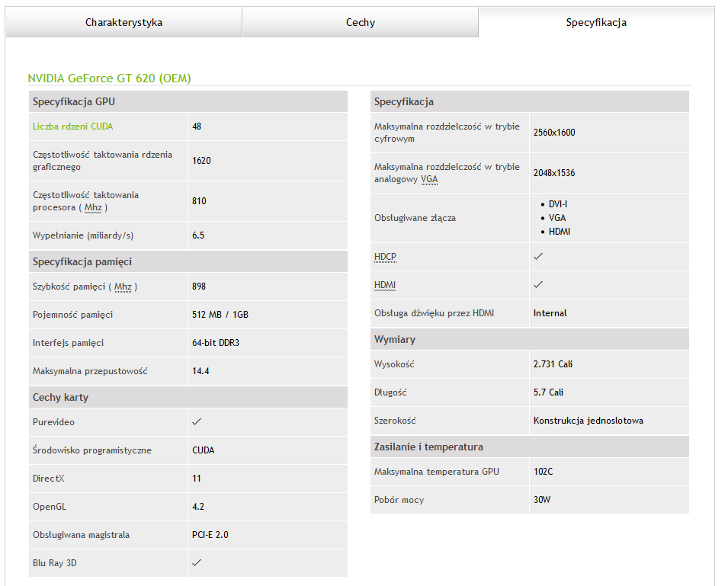Click the Maksymalna temperatura GPU label
Screen dimensions: 728x586
point(437,472)
